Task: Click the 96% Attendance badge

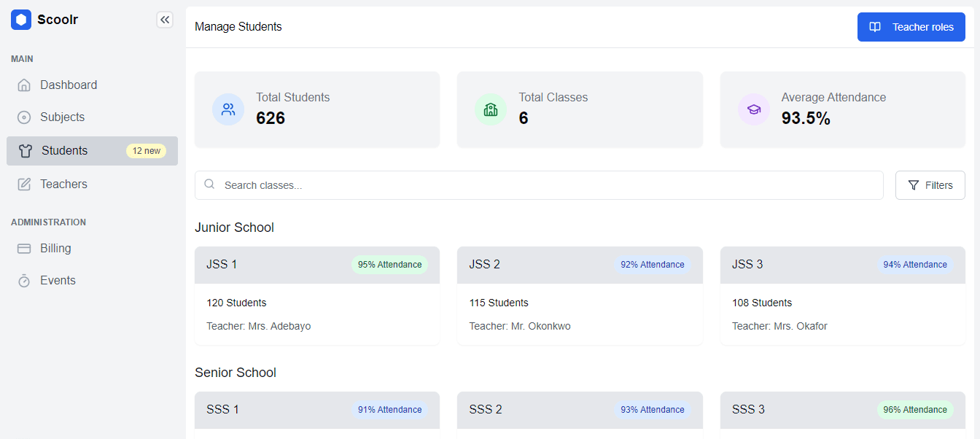Action: [x=915, y=410]
